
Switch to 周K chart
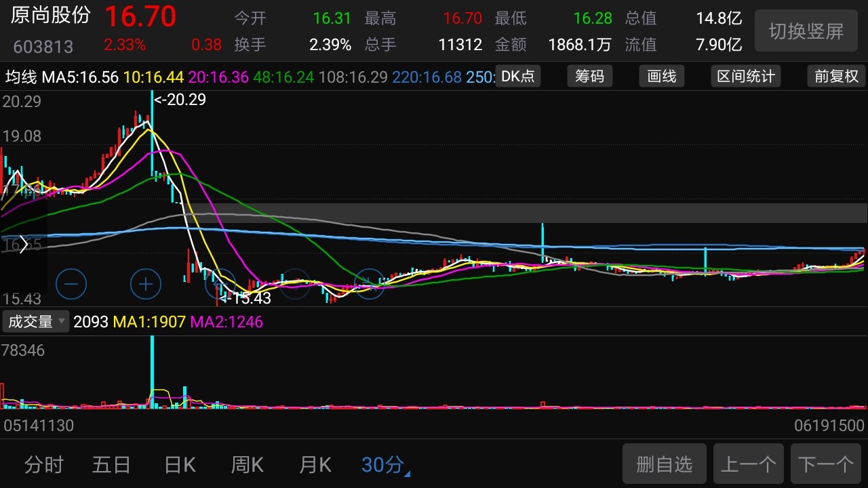click(x=248, y=465)
